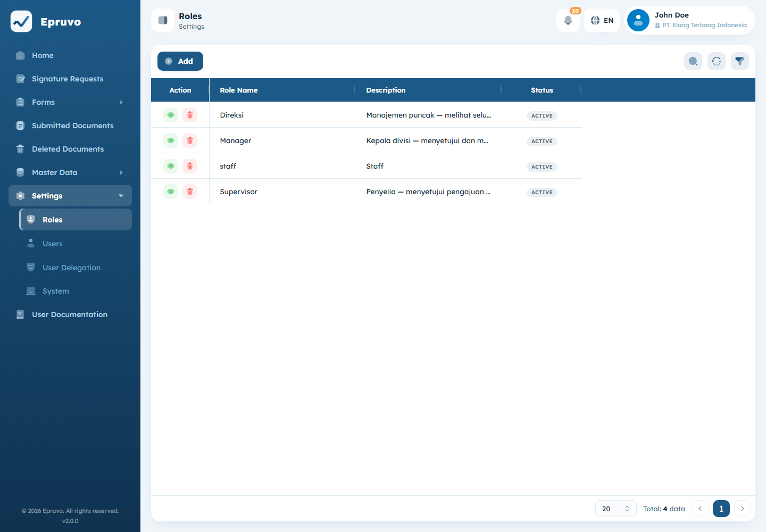Click the orange 10 notification badge
This screenshot has width=766, height=532.
coord(575,11)
